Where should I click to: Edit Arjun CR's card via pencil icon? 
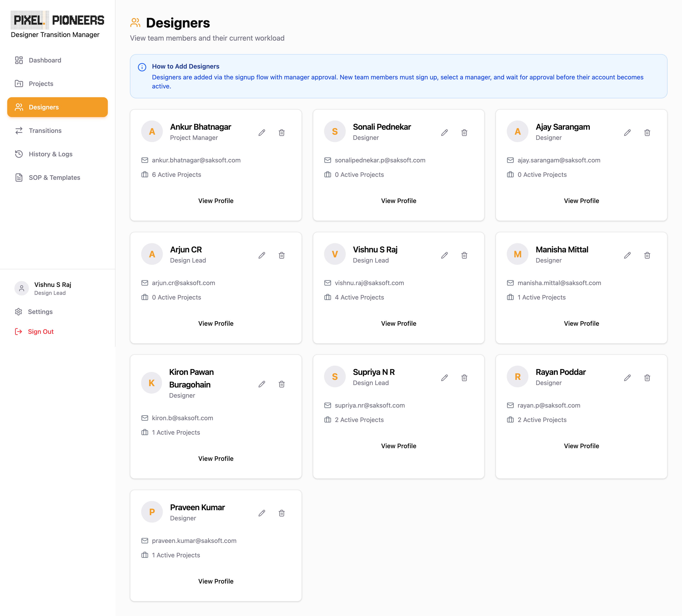(262, 255)
